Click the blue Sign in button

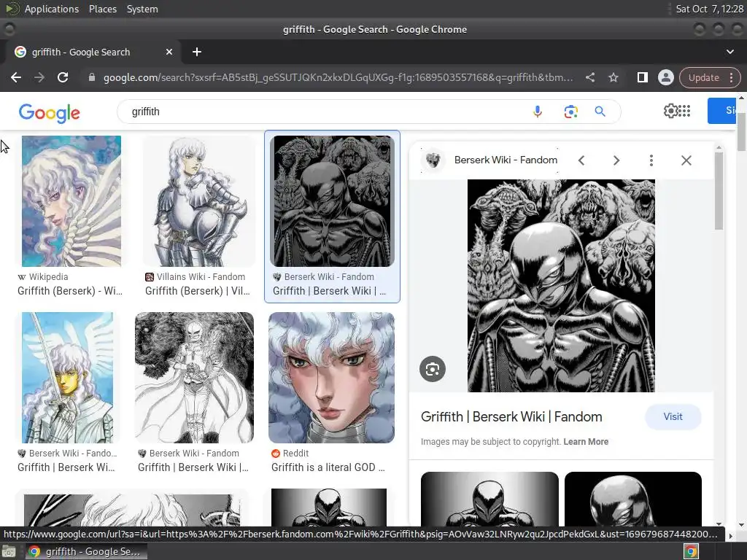click(x=722, y=111)
